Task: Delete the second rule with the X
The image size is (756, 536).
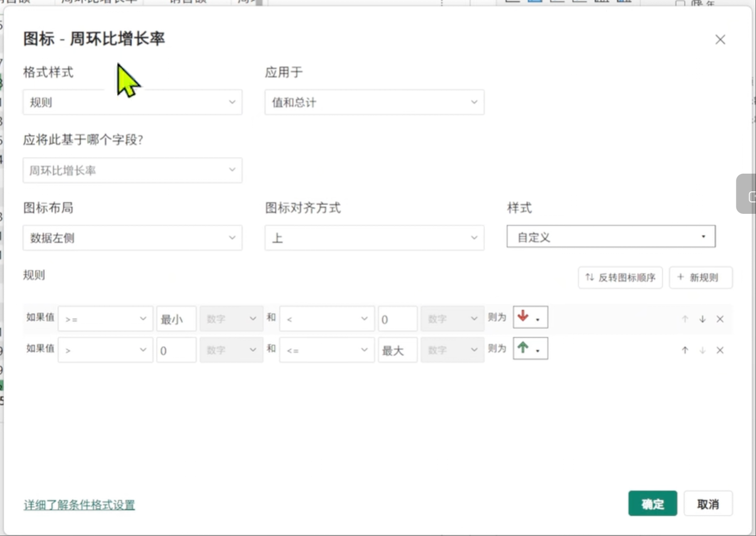Action: click(x=720, y=350)
